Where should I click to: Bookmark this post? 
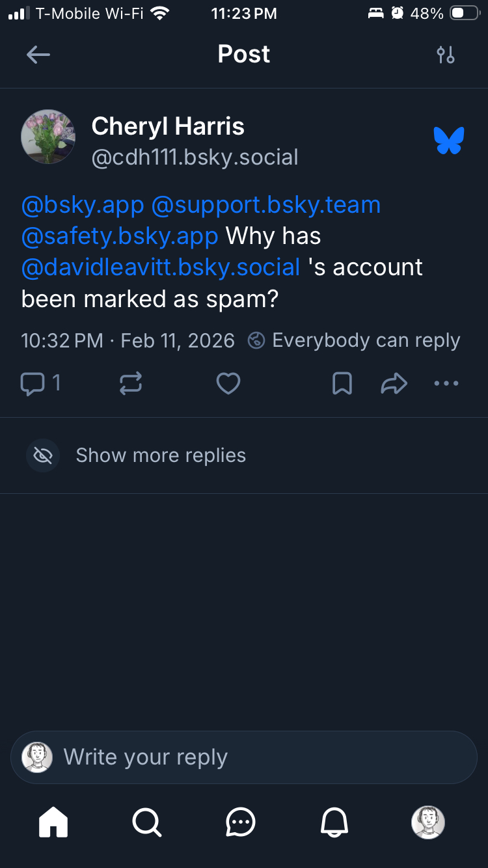(342, 384)
